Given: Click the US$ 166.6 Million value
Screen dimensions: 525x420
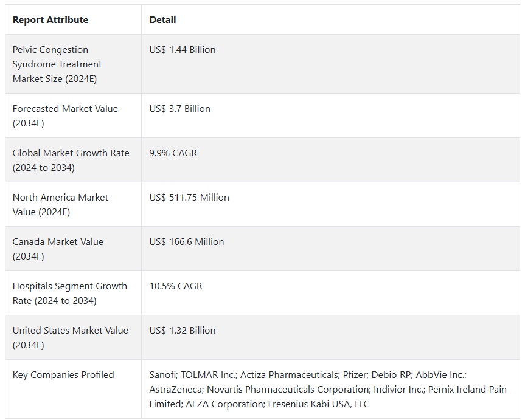Looking at the screenshot, I should click(x=187, y=242).
